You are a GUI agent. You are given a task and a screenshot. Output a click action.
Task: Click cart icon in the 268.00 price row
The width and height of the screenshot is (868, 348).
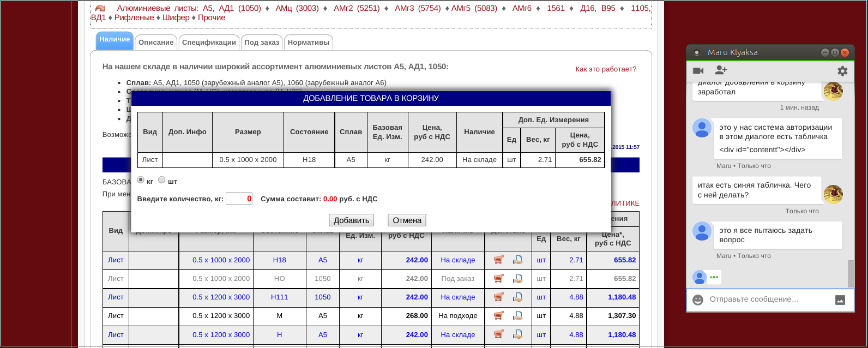498,316
